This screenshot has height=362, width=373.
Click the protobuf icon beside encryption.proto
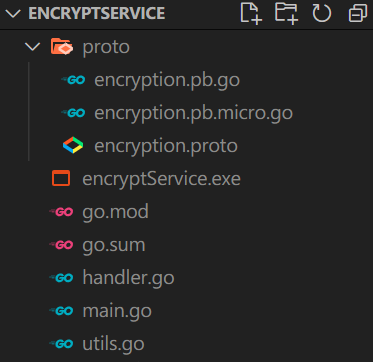[73, 146]
